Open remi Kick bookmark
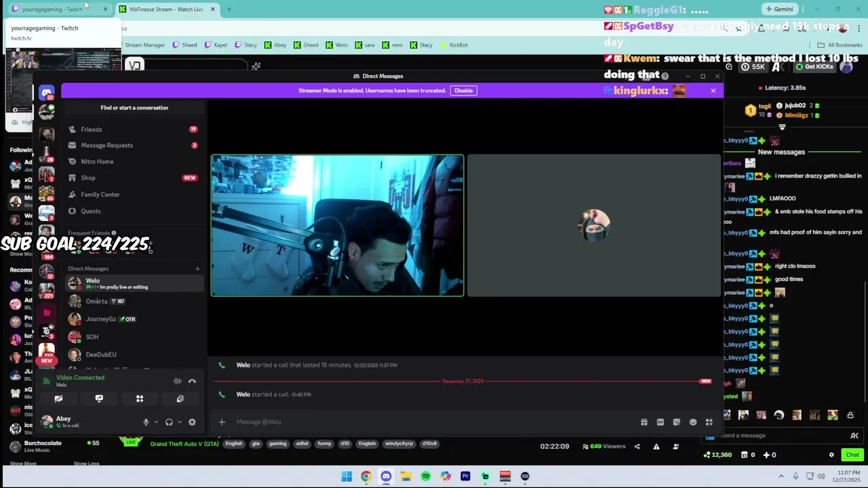The width and height of the screenshot is (868, 488). pos(391,45)
